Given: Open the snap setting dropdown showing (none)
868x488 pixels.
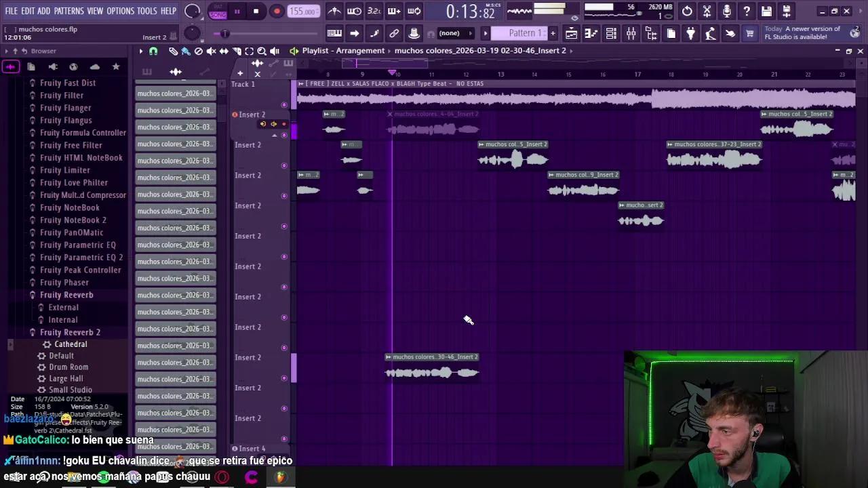Looking at the screenshot, I should coord(450,33).
